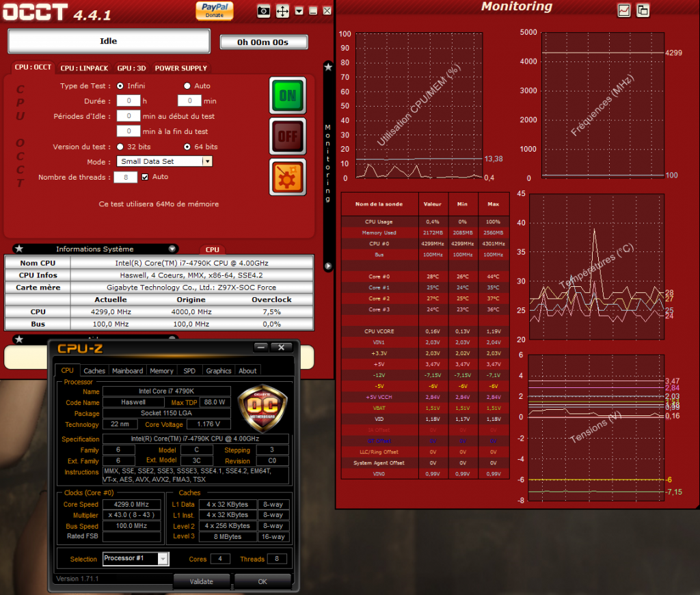
Task: Click the Memory Used row in the probe table
Action: point(425,233)
